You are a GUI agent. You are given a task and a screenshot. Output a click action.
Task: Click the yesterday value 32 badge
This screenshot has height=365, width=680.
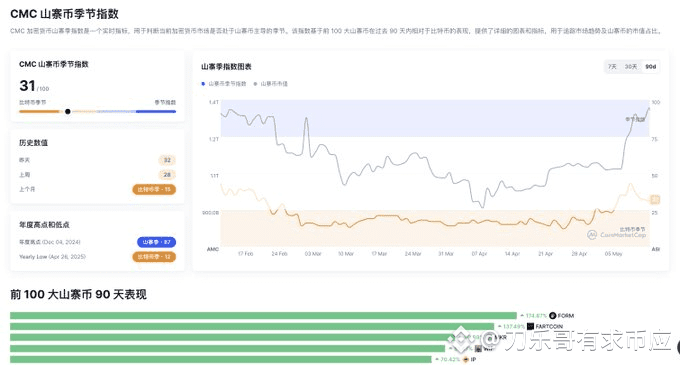(167, 160)
